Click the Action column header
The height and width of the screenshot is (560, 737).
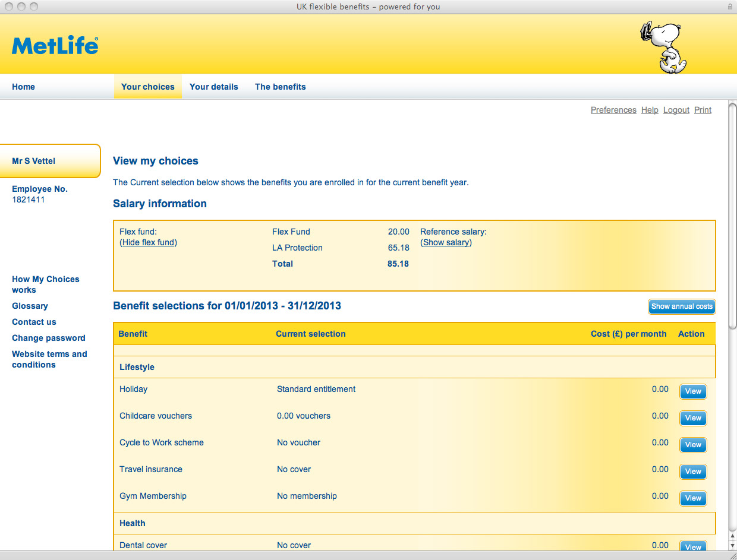click(691, 334)
